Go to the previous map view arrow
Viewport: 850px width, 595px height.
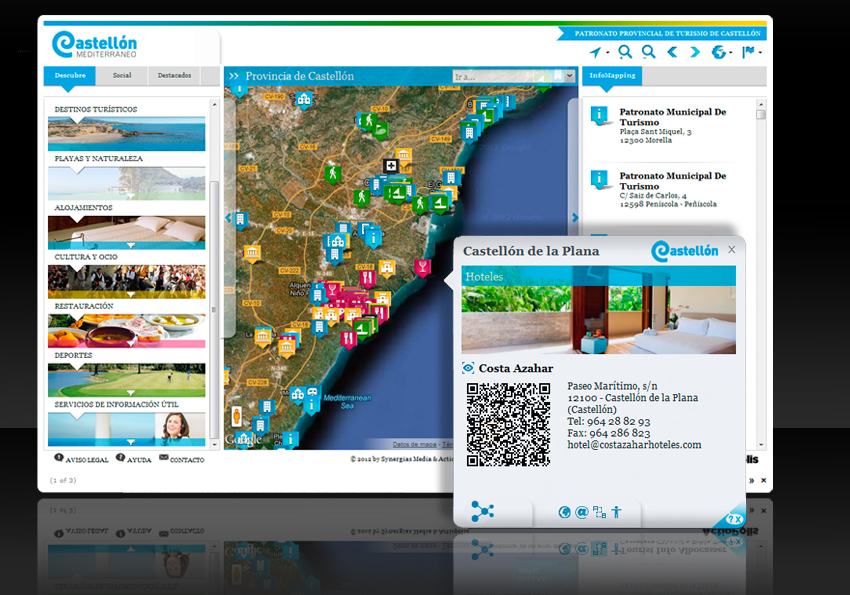[x=672, y=51]
